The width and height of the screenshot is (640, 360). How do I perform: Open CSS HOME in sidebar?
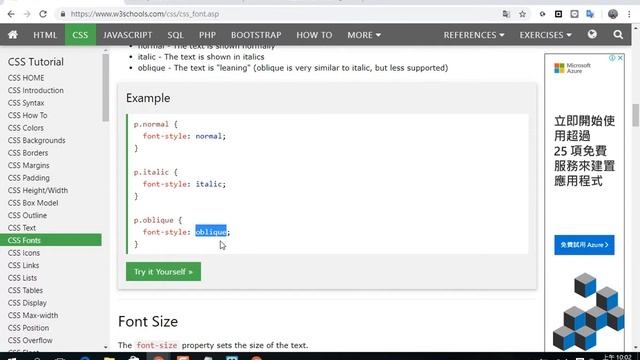tap(26, 78)
